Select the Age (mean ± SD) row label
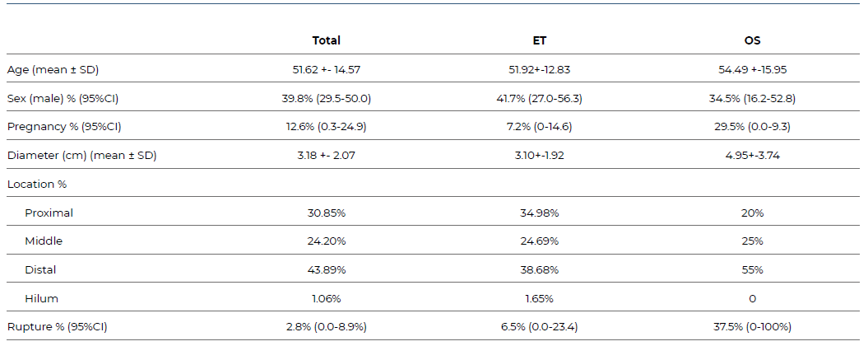 (53, 69)
